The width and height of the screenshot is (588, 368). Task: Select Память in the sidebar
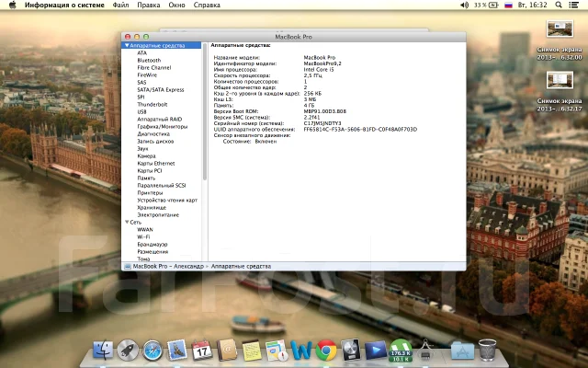point(146,178)
